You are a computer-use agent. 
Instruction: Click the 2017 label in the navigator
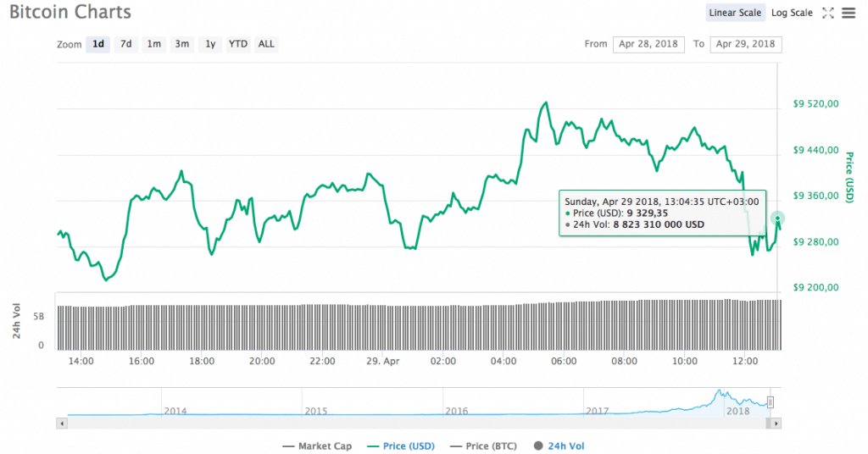click(x=598, y=411)
